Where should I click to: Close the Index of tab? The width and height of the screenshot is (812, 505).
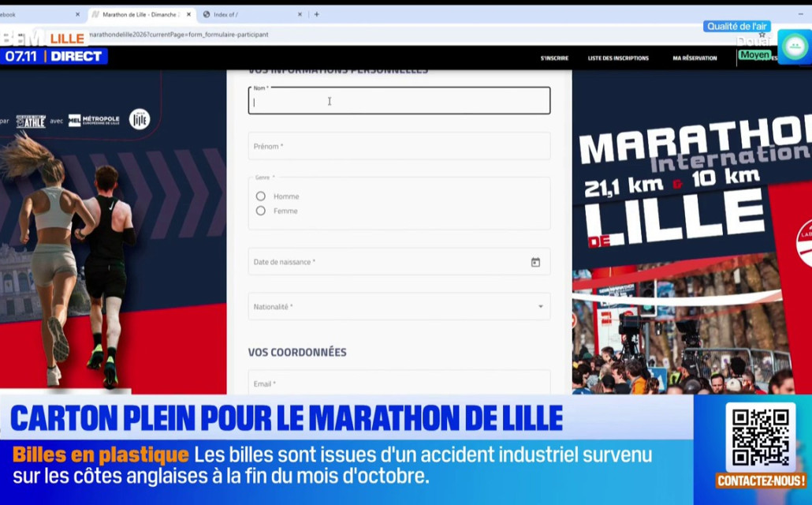(x=300, y=14)
